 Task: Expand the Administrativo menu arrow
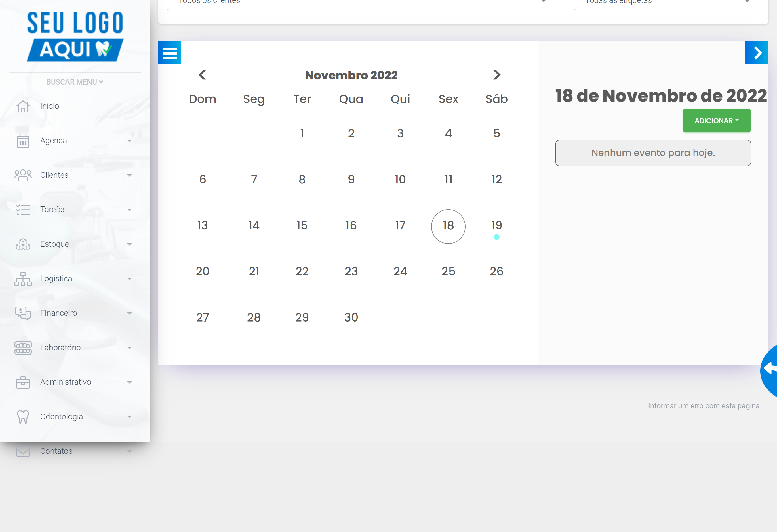click(129, 382)
